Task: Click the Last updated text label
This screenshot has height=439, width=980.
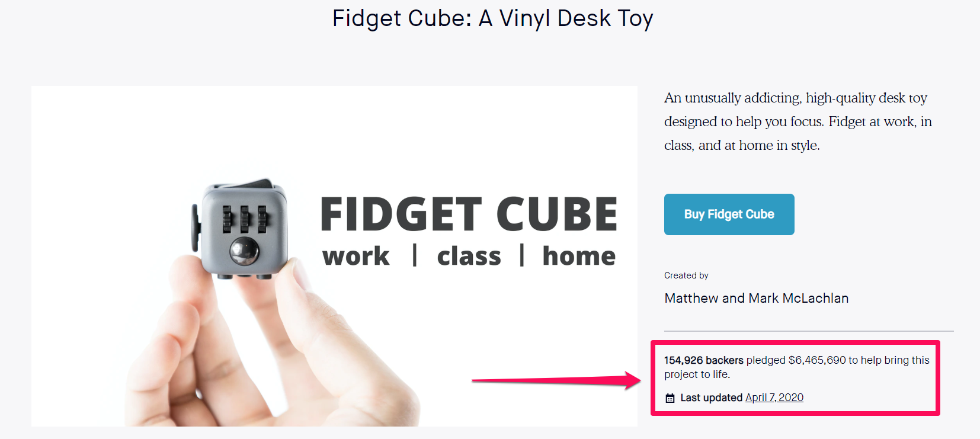Action: (x=711, y=398)
